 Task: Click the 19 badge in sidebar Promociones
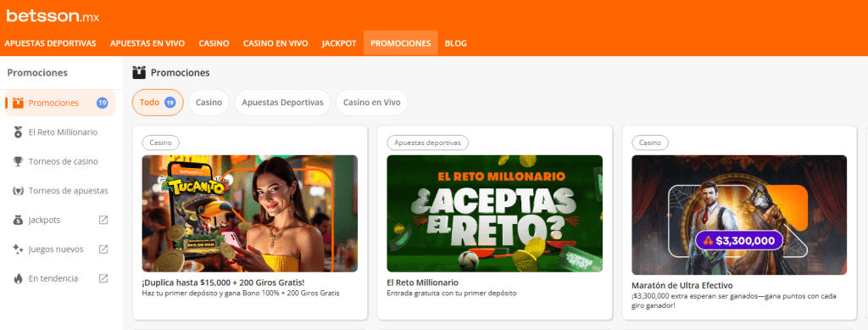[102, 103]
